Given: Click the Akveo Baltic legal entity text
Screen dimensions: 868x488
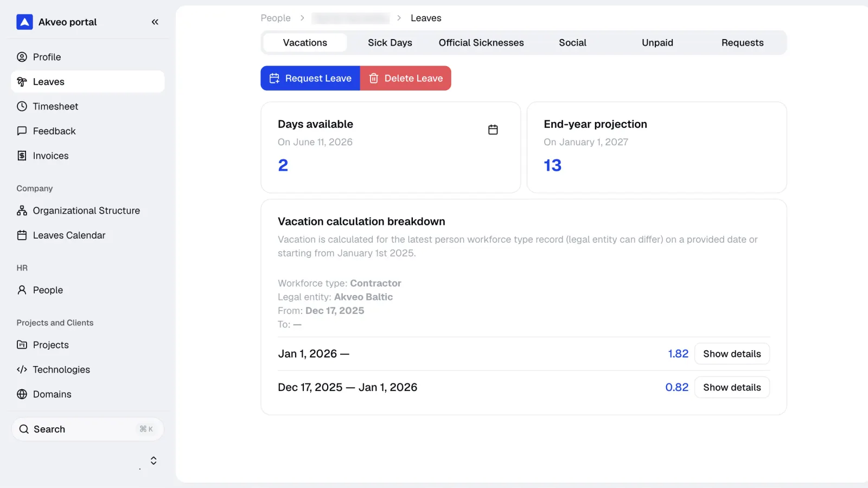Looking at the screenshot, I should pyautogui.click(x=363, y=297).
